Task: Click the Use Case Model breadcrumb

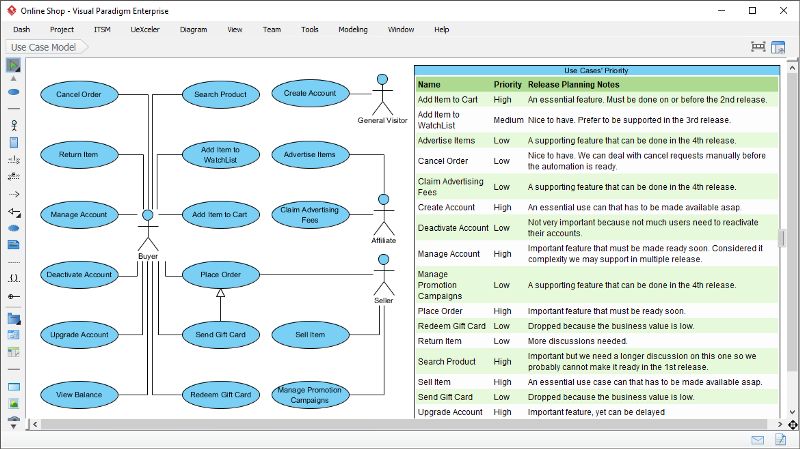Action: pos(46,47)
